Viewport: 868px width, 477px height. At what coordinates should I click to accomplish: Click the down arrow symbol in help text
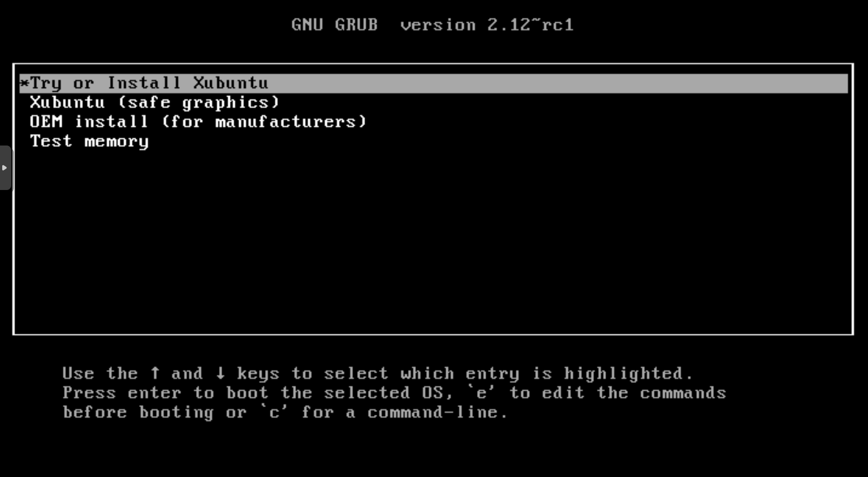pos(220,373)
